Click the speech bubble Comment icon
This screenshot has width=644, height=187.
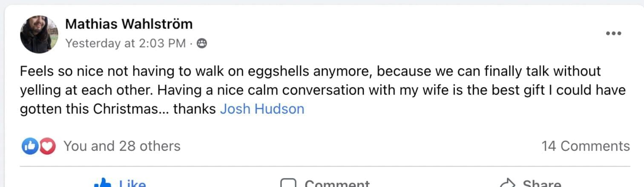288,184
